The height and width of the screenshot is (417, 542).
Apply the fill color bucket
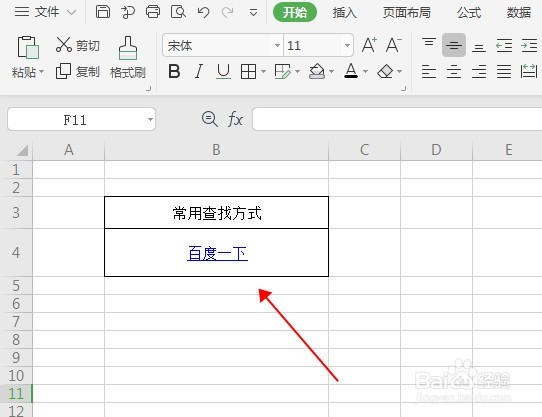point(317,72)
